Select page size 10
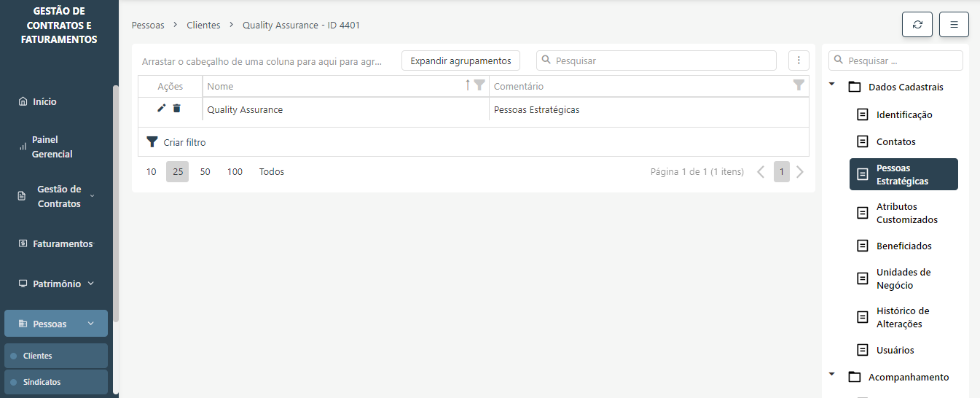This screenshot has width=980, height=398. tap(151, 172)
